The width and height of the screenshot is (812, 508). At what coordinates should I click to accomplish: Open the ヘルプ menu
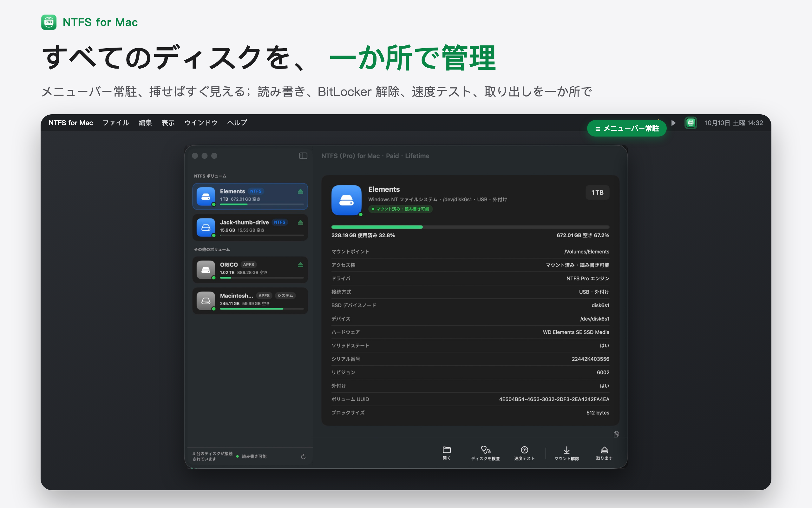click(x=237, y=123)
